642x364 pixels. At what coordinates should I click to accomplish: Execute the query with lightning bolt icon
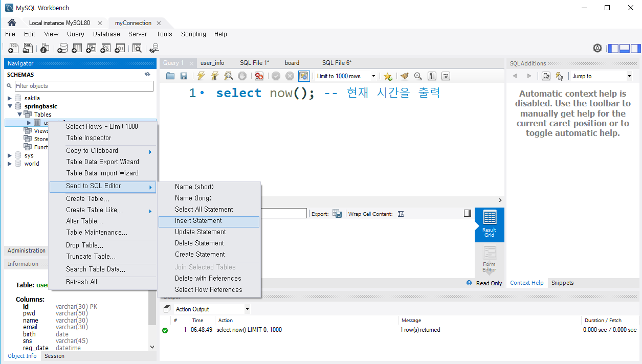click(201, 76)
